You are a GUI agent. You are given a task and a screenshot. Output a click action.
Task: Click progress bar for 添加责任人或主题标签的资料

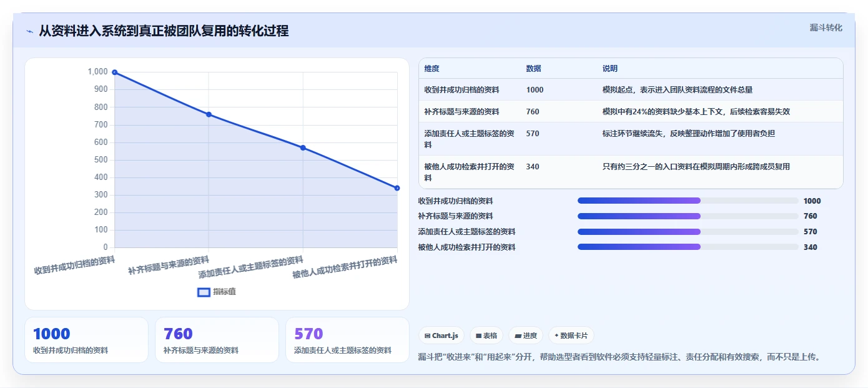tap(688, 232)
